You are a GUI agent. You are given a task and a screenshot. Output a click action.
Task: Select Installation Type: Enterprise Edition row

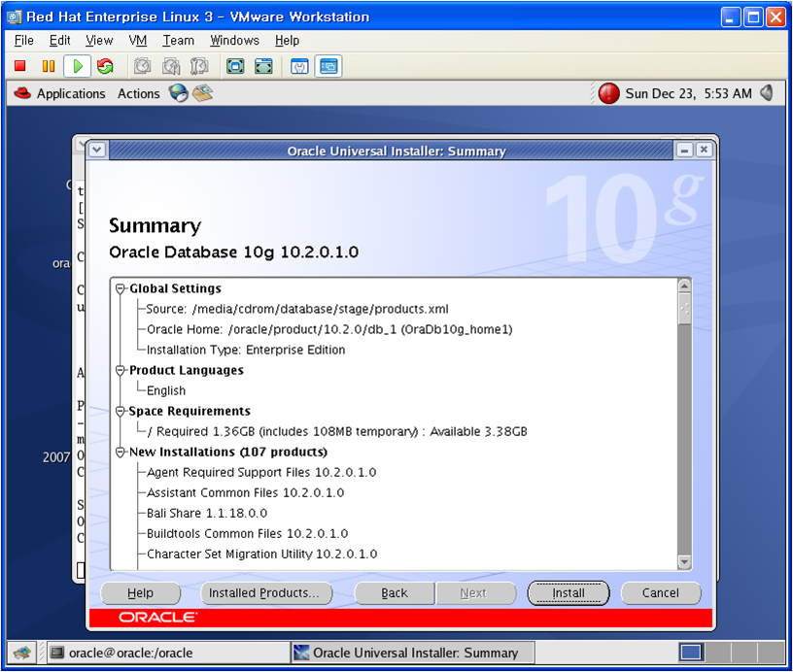246,350
